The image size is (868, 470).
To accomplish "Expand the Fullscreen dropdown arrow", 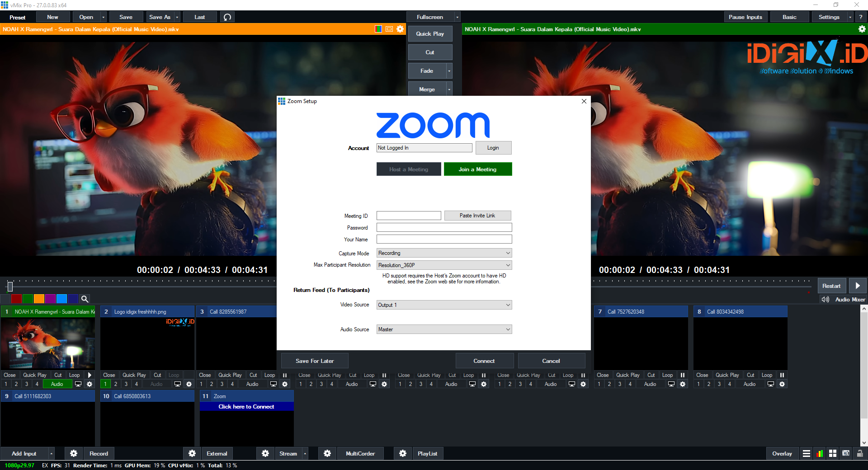I will click(x=457, y=17).
